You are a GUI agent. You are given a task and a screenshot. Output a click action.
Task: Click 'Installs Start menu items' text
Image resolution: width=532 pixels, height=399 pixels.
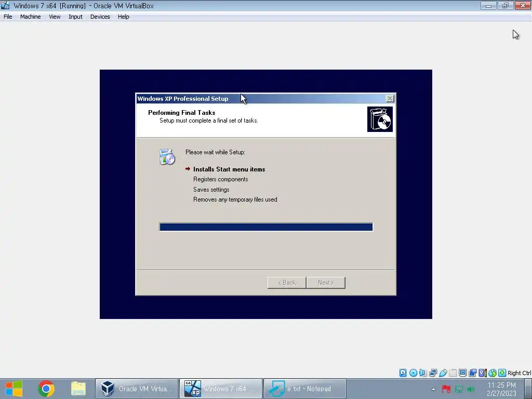click(229, 169)
